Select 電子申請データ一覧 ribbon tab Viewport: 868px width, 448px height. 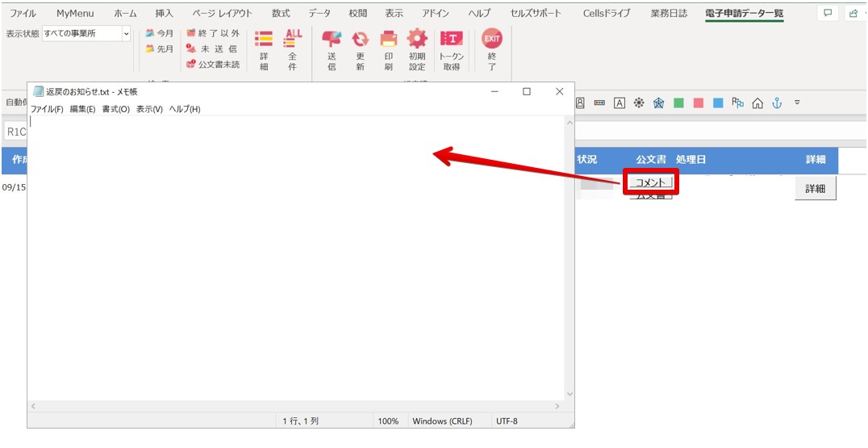[745, 13]
